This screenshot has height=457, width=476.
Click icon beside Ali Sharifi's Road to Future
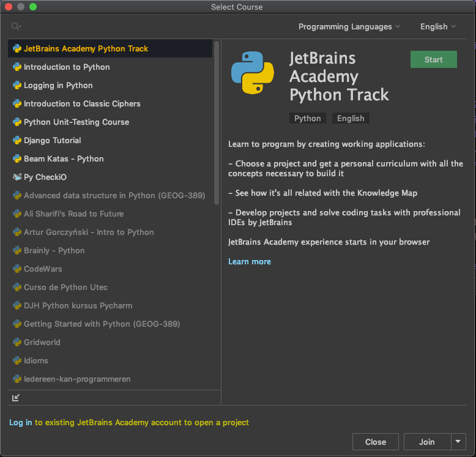pos(17,214)
